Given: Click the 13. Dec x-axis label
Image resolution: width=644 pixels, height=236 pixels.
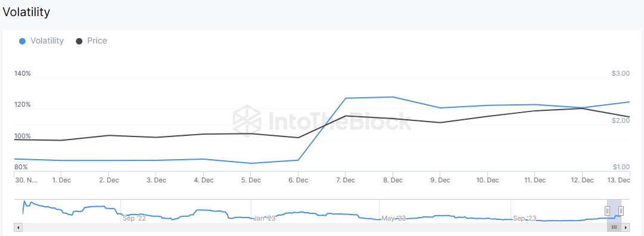Looking at the screenshot, I should tap(619, 180).
